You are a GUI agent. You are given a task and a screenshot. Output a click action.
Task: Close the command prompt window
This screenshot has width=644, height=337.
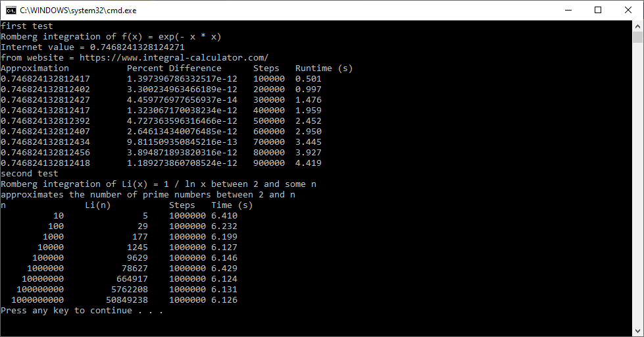coord(628,10)
